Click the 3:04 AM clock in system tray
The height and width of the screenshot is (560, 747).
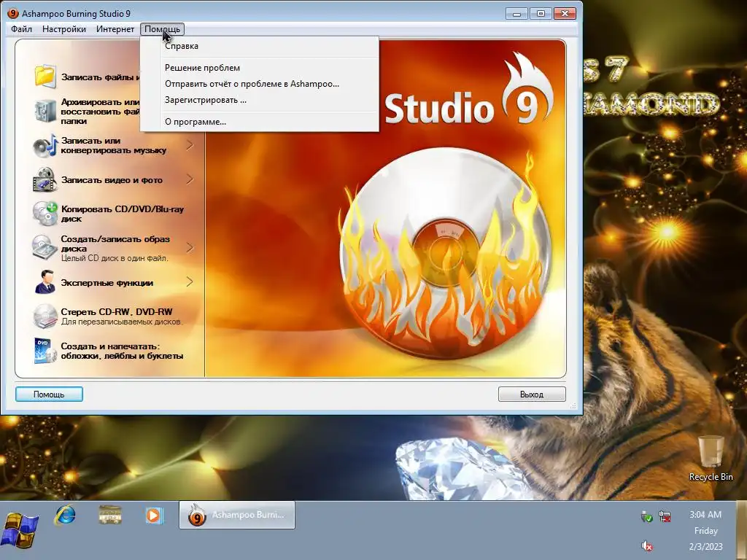click(705, 515)
